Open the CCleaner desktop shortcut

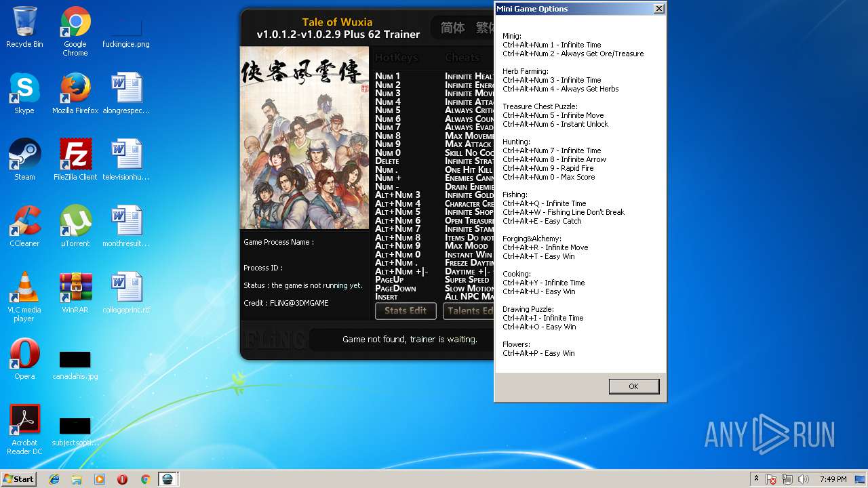pos(24,226)
